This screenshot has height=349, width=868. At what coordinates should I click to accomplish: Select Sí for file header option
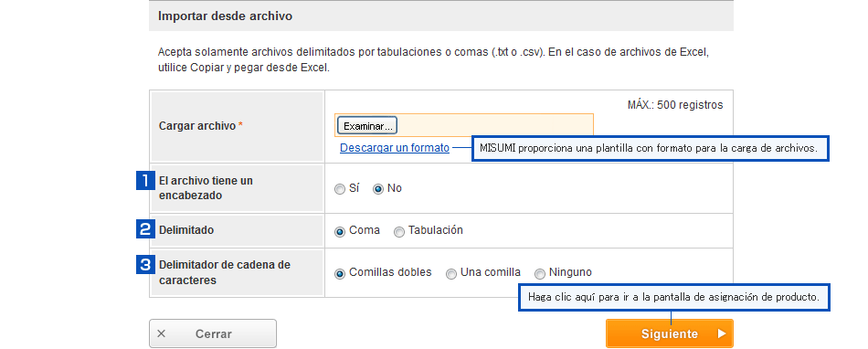click(339, 189)
